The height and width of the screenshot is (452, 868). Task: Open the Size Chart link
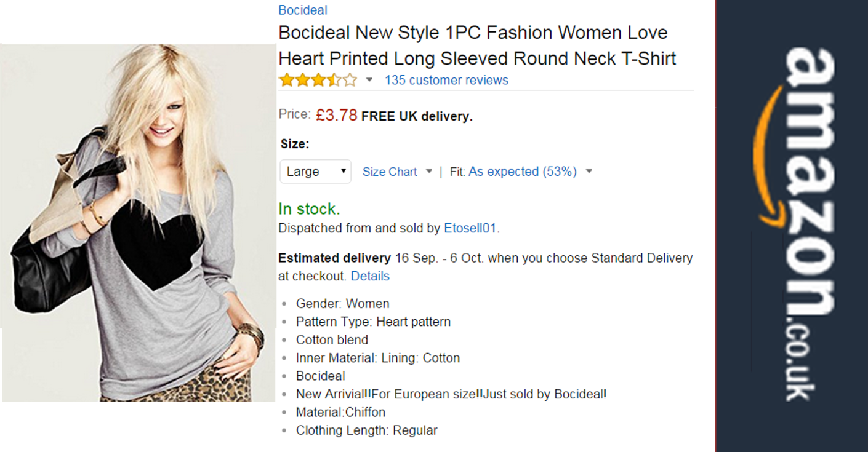point(390,172)
